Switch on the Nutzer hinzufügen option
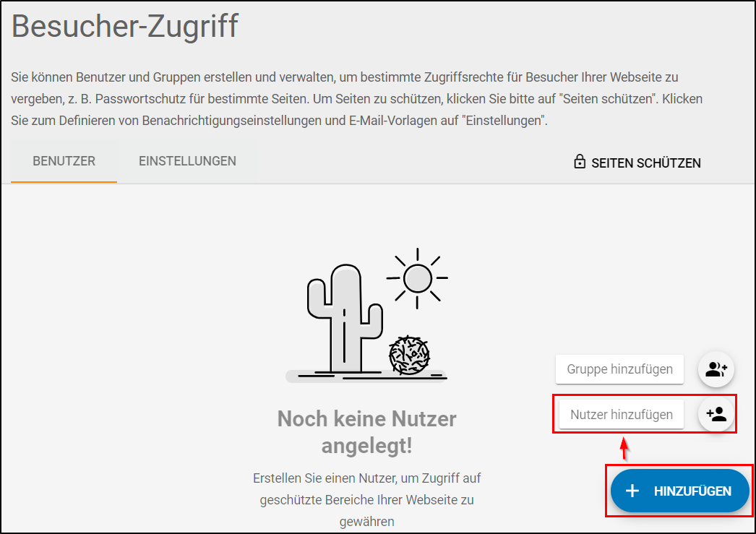 (x=620, y=414)
